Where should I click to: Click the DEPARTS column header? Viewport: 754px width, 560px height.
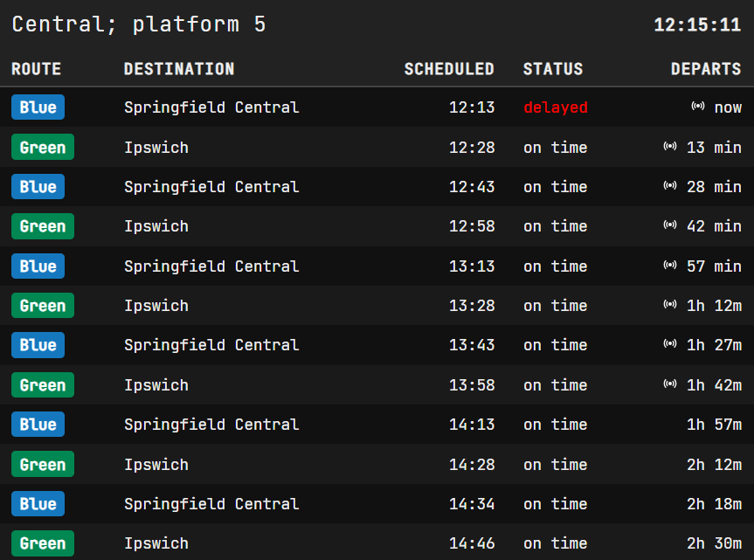click(706, 69)
